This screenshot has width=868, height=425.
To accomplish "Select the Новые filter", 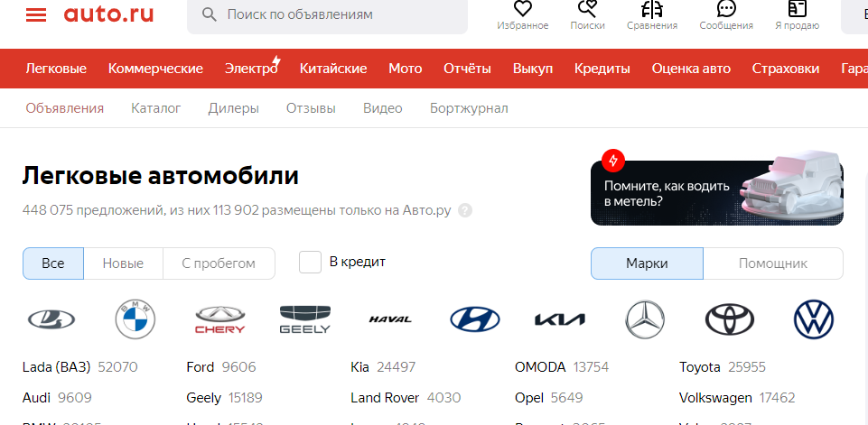I will tap(123, 263).
